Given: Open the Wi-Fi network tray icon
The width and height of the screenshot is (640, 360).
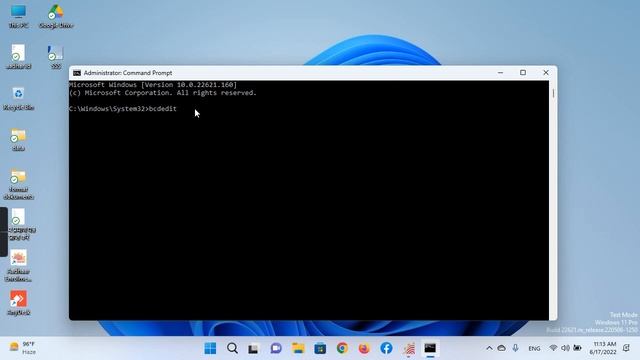Looking at the screenshot, I should coord(553,348).
